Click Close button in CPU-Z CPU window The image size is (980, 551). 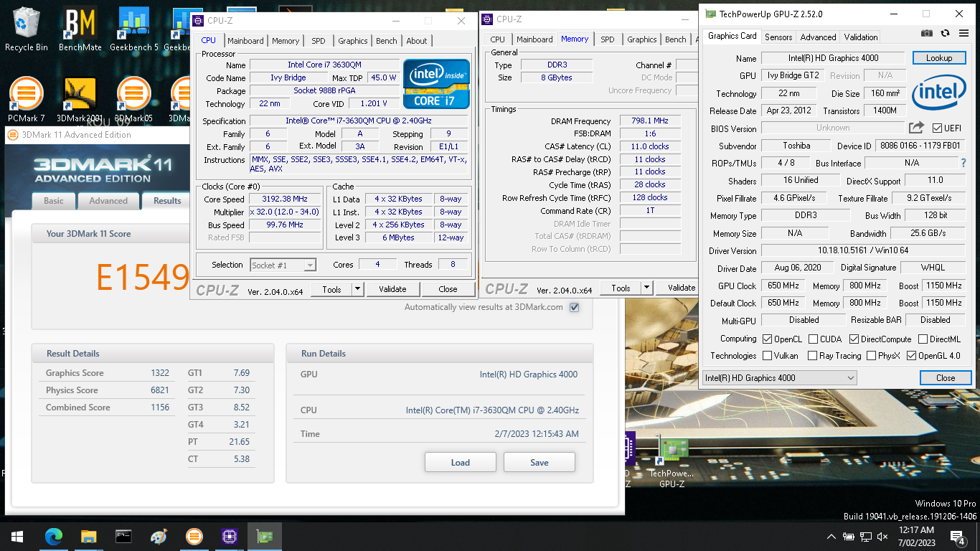(x=448, y=289)
